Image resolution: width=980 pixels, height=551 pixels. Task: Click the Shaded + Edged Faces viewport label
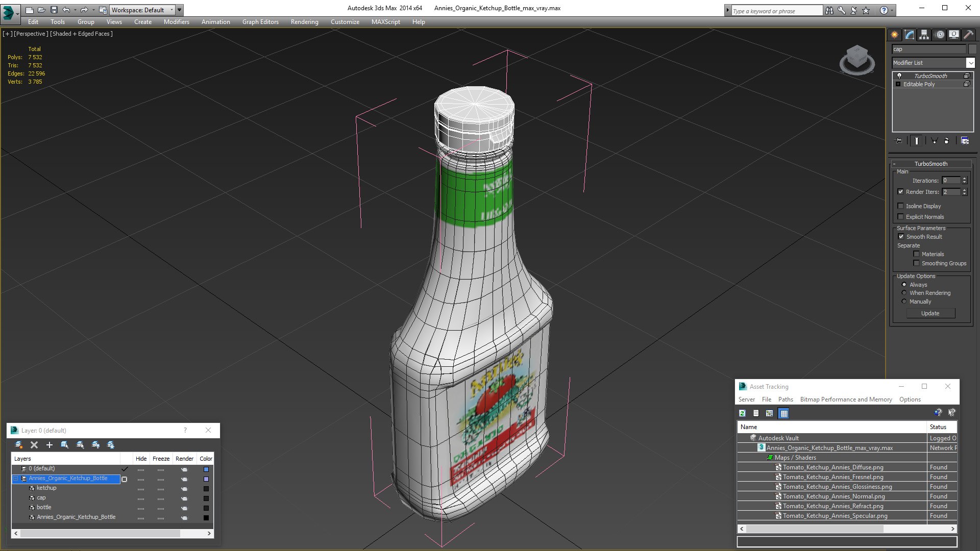click(x=81, y=34)
